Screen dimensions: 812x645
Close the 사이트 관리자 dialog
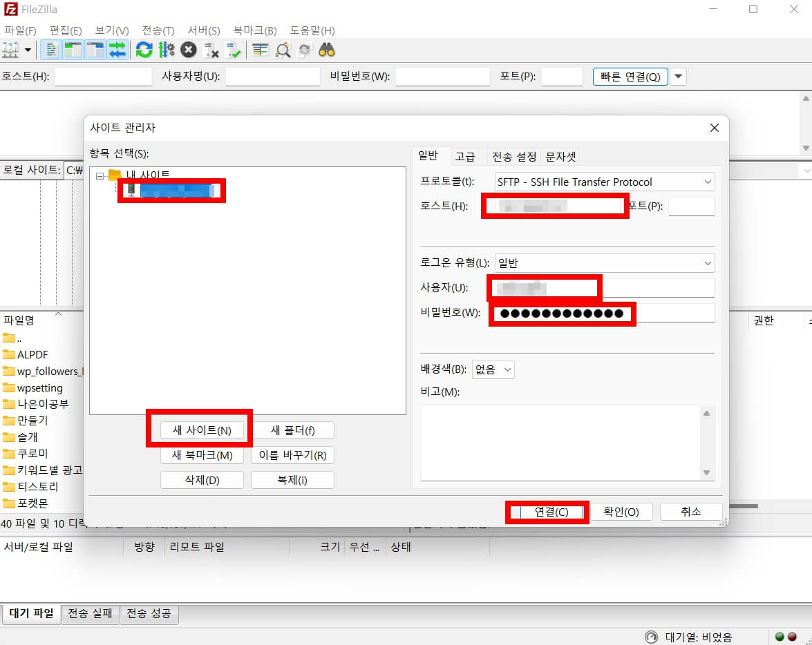pos(714,128)
